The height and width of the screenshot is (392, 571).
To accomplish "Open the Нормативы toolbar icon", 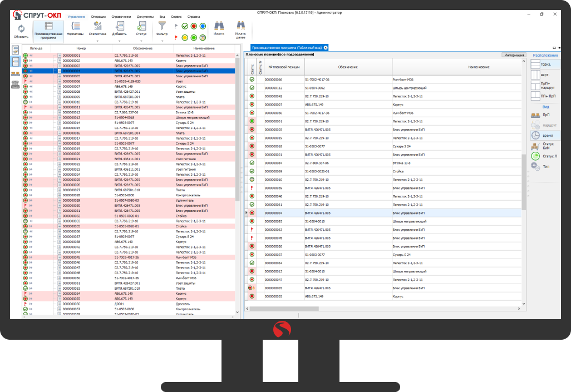I will pos(75,28).
